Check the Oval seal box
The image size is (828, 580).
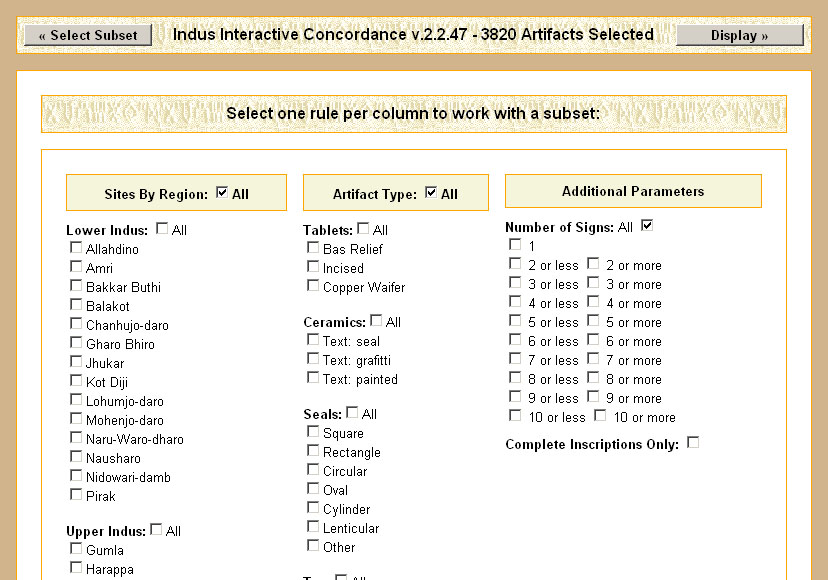(313, 488)
